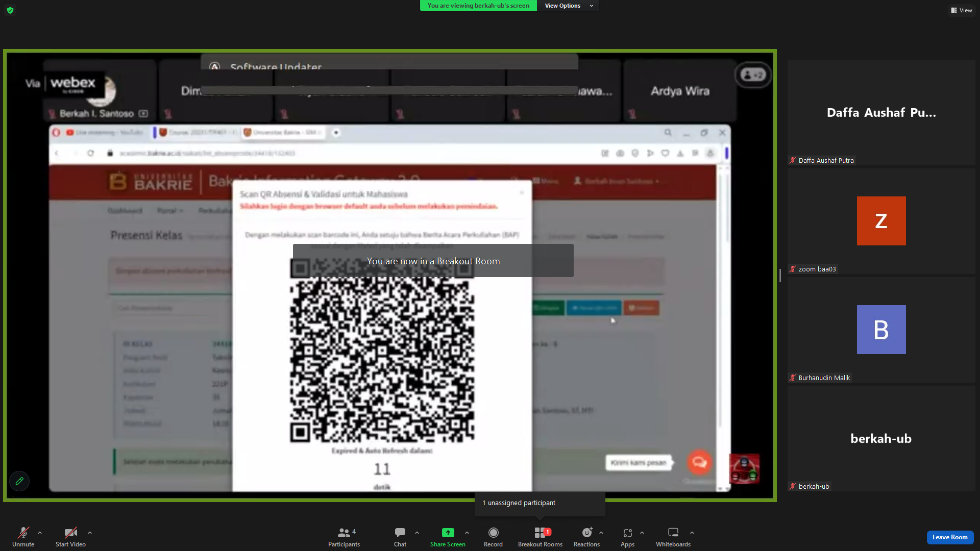Viewport: 980px width, 551px height.
Task: Open the Apps panel
Action: coord(627,537)
